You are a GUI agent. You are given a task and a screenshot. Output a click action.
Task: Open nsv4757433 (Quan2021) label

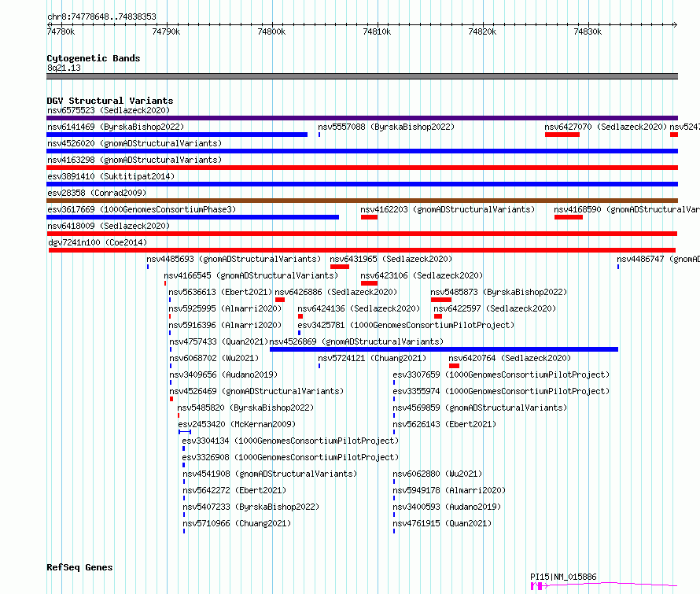click(219, 341)
